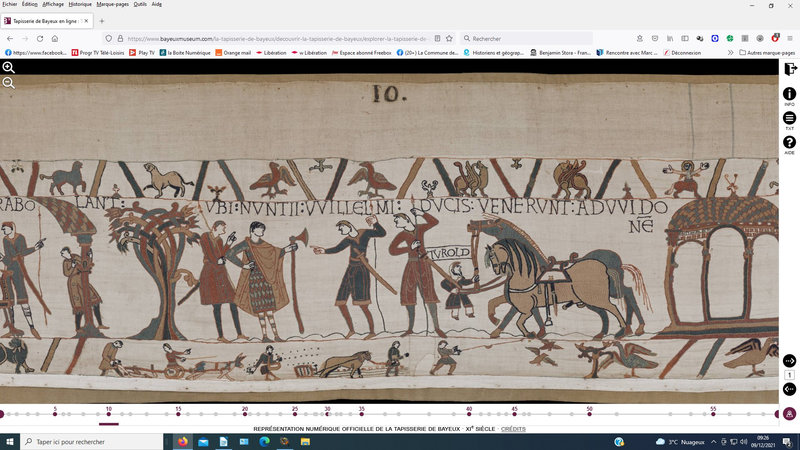This screenshot has height=450, width=800.
Task: Open the Progr TV Télé-Loisirs bookmark
Action: [x=97, y=53]
